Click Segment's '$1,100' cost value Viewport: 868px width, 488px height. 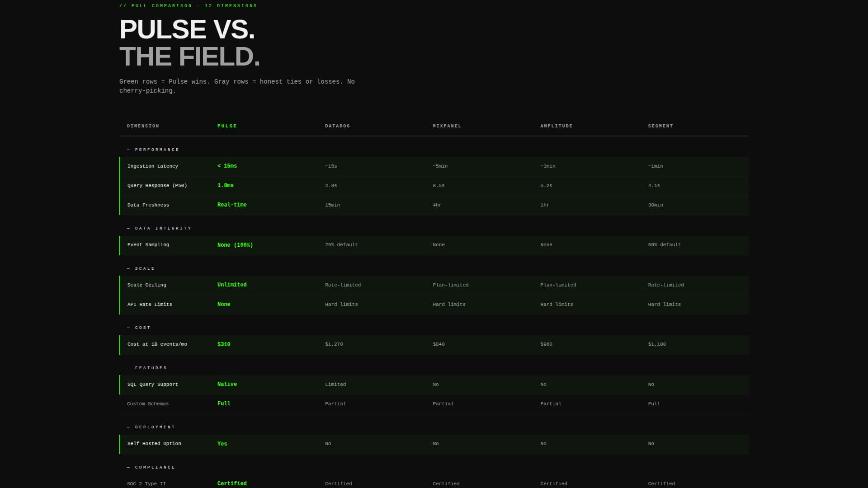[657, 344]
